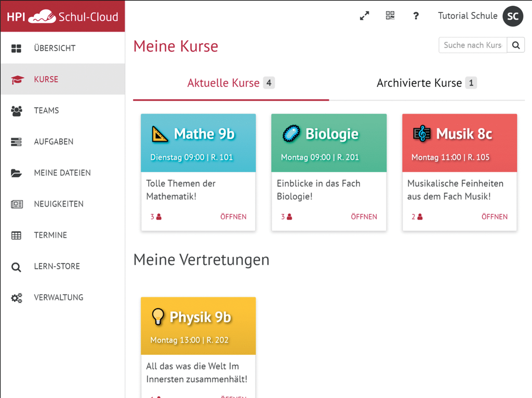
Task: Open Neuigkeiten newspaper icon
Action: coord(17,203)
